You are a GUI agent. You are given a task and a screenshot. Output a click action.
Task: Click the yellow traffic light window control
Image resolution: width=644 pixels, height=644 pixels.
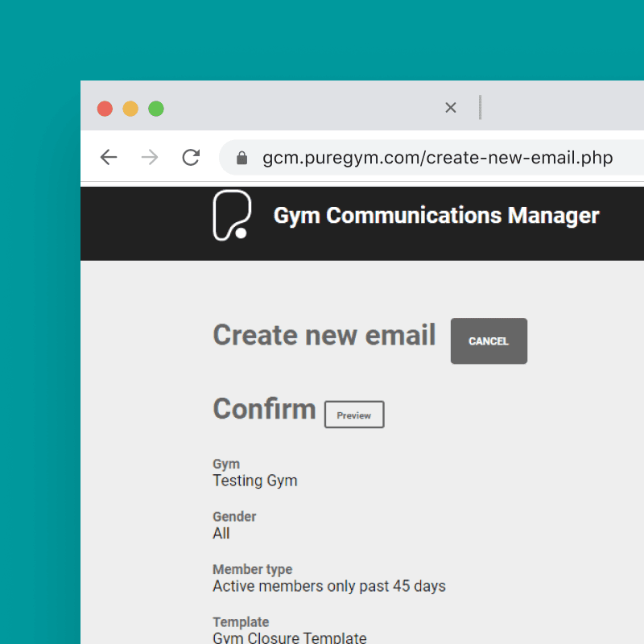(x=130, y=108)
